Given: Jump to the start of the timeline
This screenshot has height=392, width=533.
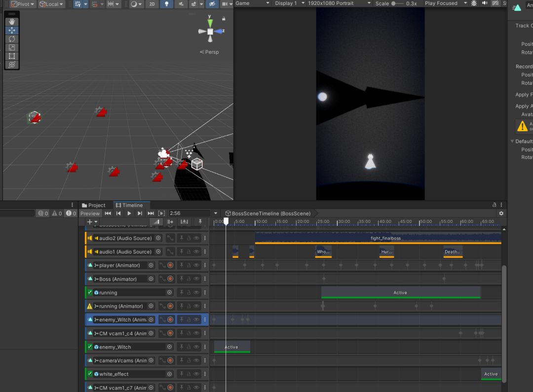Looking at the screenshot, I should click(x=108, y=213).
